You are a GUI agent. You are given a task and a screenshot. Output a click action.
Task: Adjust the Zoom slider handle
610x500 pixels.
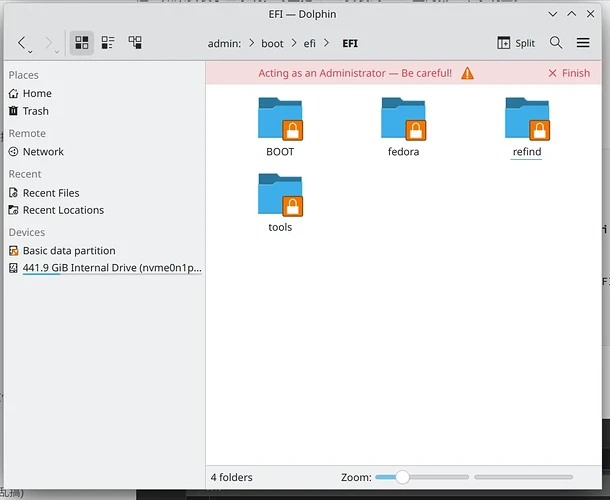click(x=402, y=478)
